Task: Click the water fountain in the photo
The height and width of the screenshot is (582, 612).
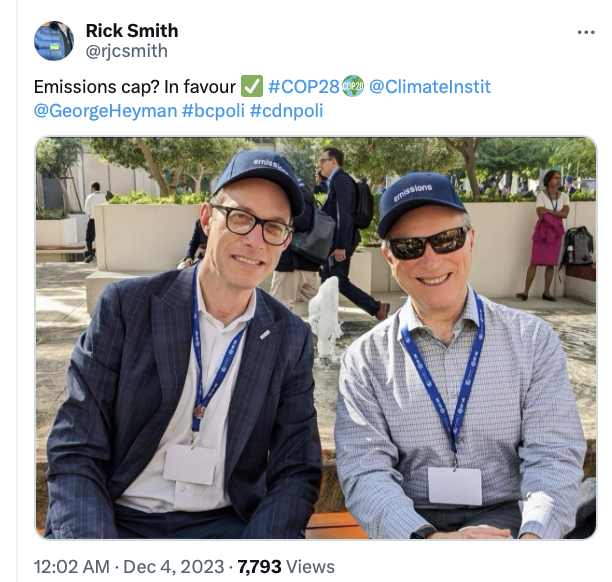Action: (325, 317)
